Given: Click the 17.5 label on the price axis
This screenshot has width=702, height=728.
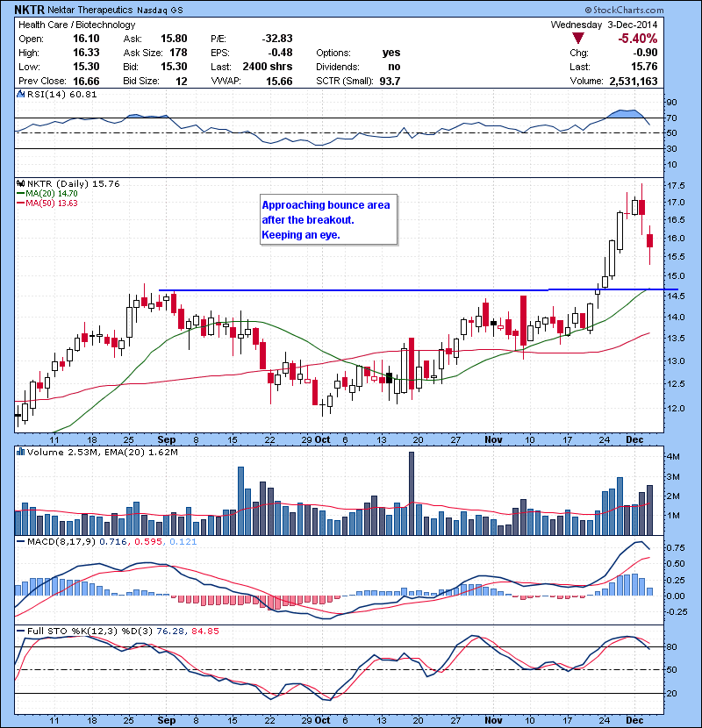Looking at the screenshot, I should click(676, 185).
